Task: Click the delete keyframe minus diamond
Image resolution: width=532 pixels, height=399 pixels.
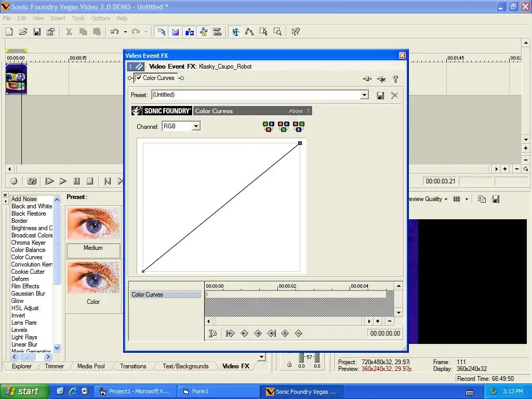Action: coord(299,334)
